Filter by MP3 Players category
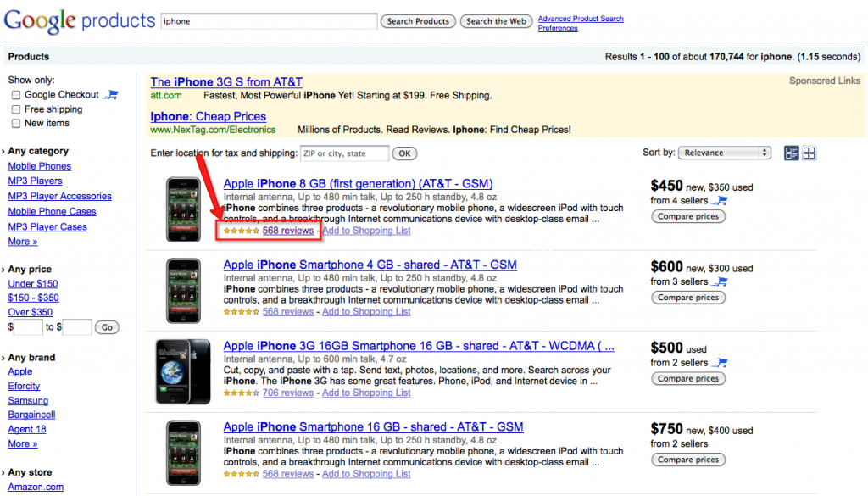Viewport: 868px width, 496px height. [x=35, y=181]
